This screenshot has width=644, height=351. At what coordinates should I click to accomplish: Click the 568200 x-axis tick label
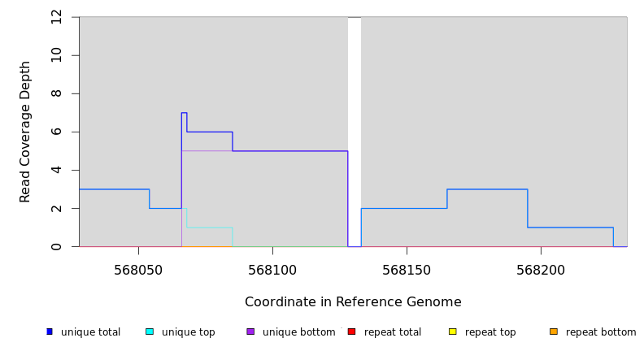[540, 269]
